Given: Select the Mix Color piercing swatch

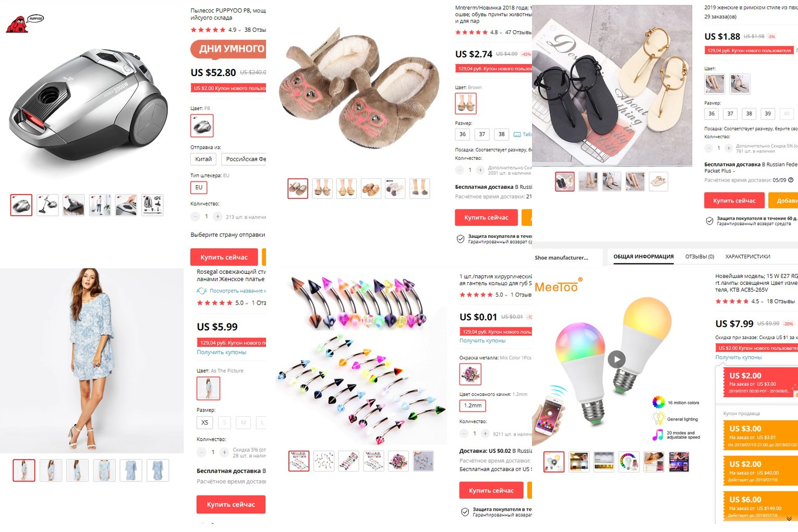Looking at the screenshot, I should pos(470,374).
